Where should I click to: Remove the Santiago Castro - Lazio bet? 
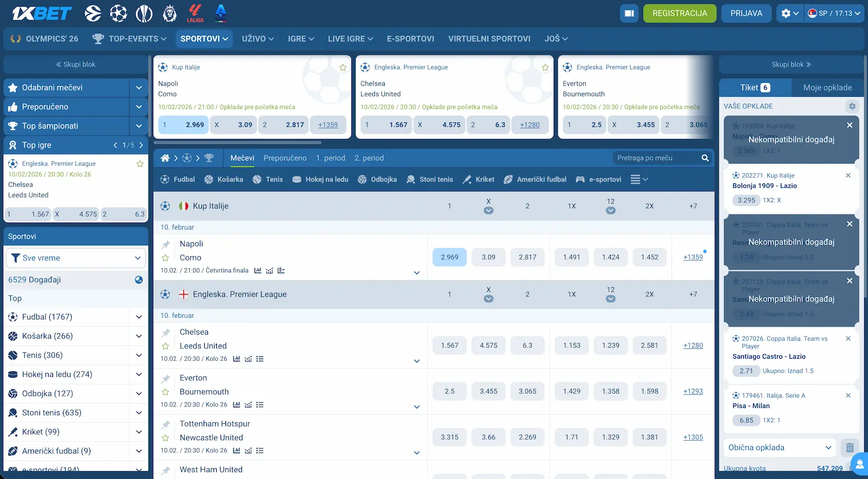(848, 338)
